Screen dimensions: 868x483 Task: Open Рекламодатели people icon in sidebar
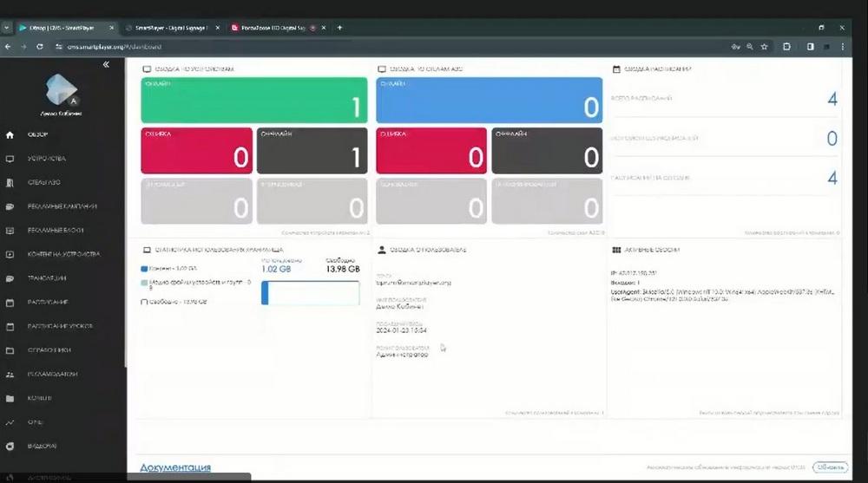coord(10,375)
